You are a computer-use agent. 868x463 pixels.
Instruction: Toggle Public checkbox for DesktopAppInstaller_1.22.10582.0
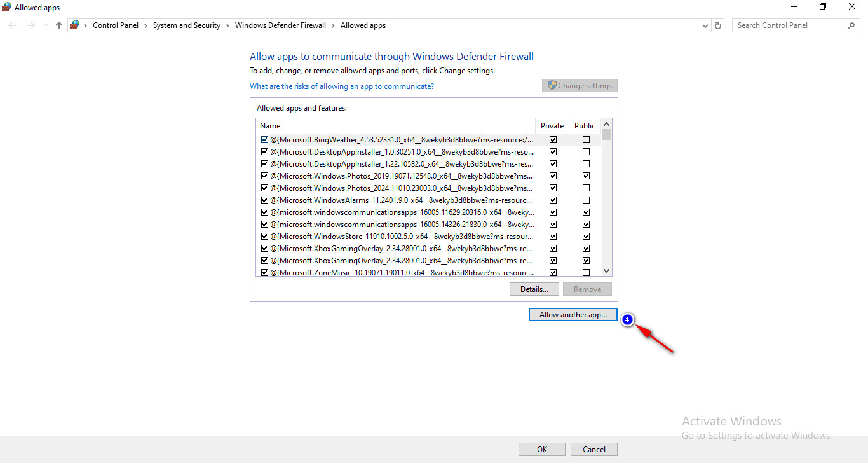pos(586,163)
